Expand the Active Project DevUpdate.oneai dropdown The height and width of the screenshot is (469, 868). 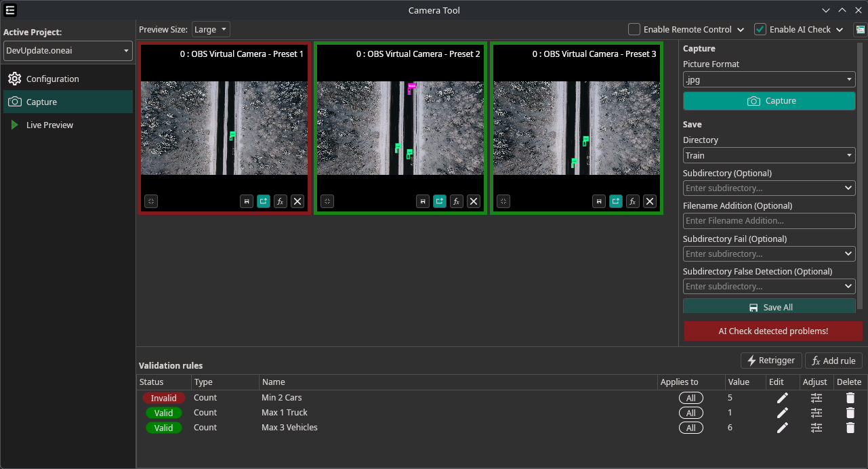[68, 51]
